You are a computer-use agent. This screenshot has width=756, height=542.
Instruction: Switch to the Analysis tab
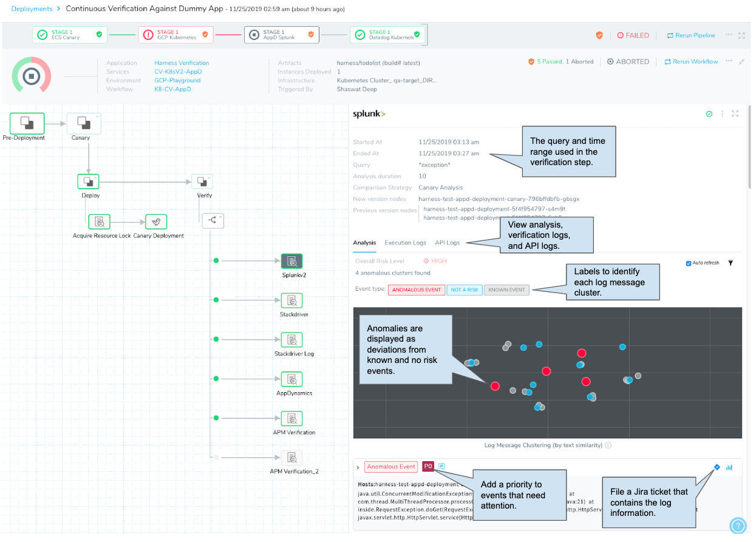click(x=364, y=243)
